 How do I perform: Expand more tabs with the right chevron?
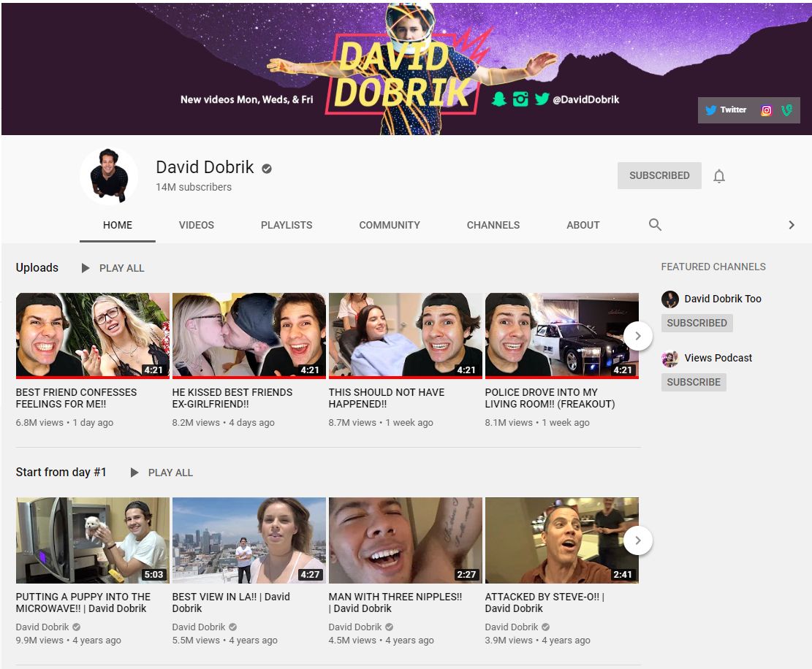[x=792, y=224]
